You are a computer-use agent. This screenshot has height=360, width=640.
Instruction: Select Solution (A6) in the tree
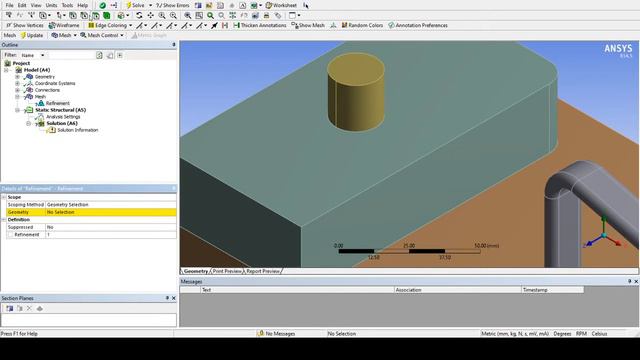(x=62, y=123)
